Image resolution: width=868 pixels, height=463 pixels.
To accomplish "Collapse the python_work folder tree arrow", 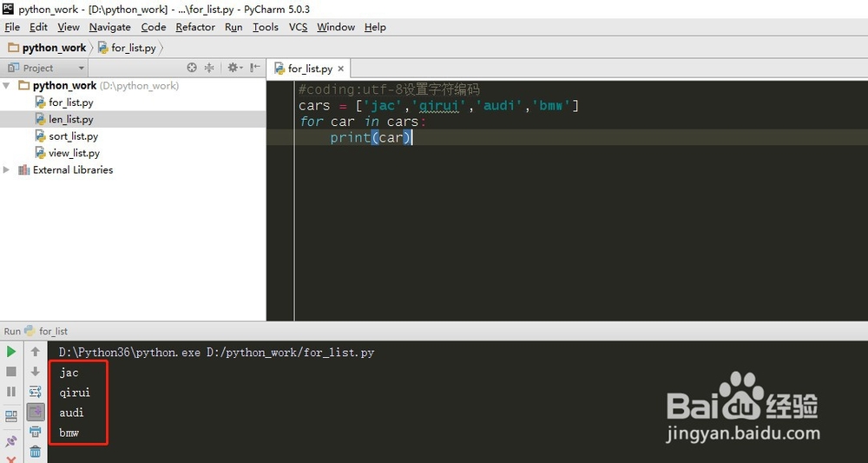I will (x=7, y=86).
